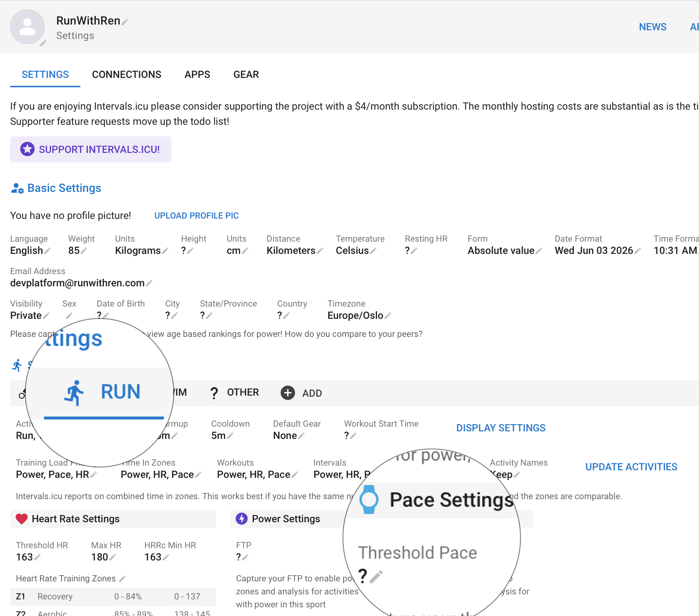Open the APPS tab
The image size is (699, 616).
point(197,75)
